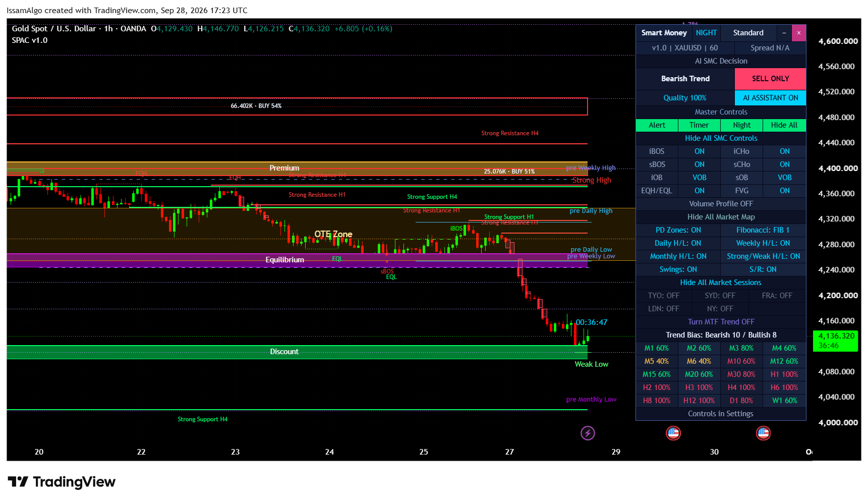868x502 pixels.
Task: Click Hide All Market Map
Action: coord(721,217)
